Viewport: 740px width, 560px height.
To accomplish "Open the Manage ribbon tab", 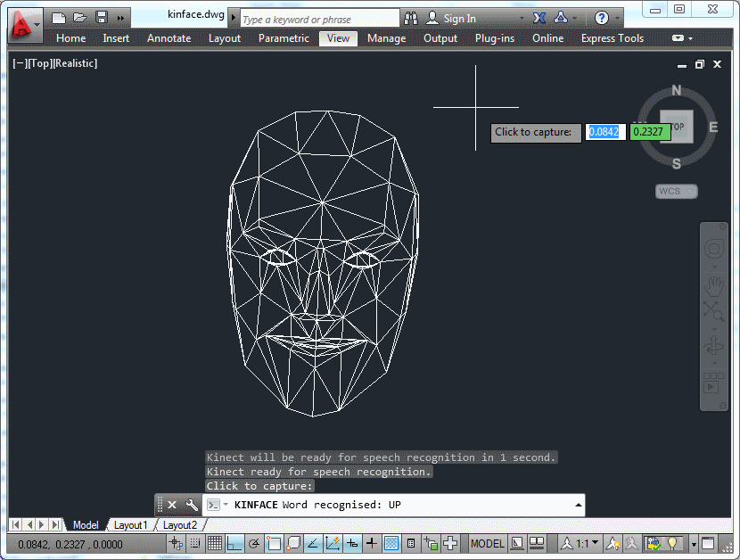I will [x=386, y=38].
